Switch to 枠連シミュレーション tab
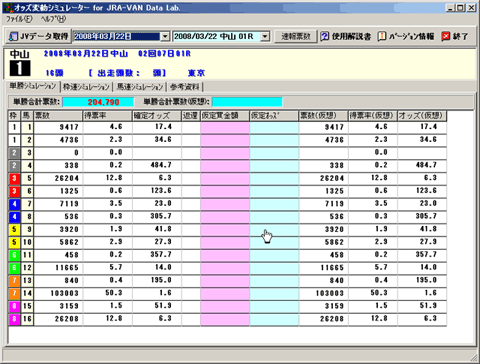480x364 pixels. pos(86,87)
